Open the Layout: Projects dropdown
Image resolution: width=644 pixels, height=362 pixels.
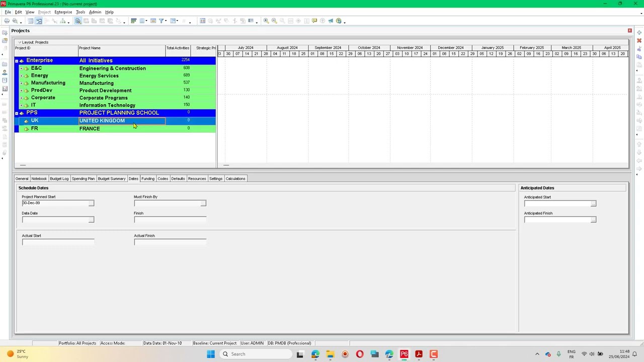point(33,42)
